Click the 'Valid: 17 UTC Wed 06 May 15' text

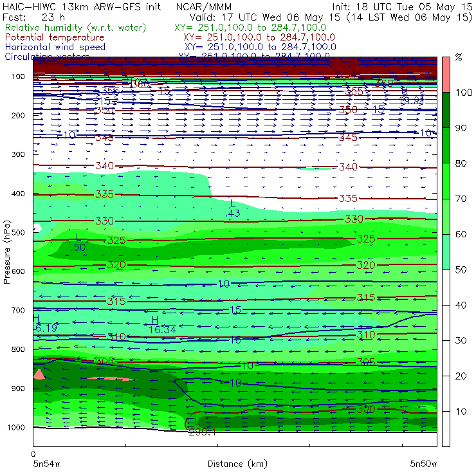tap(265, 17)
